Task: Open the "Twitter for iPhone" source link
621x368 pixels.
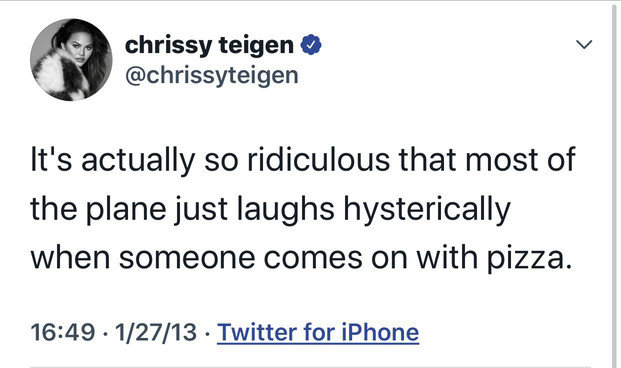Action: (x=318, y=332)
